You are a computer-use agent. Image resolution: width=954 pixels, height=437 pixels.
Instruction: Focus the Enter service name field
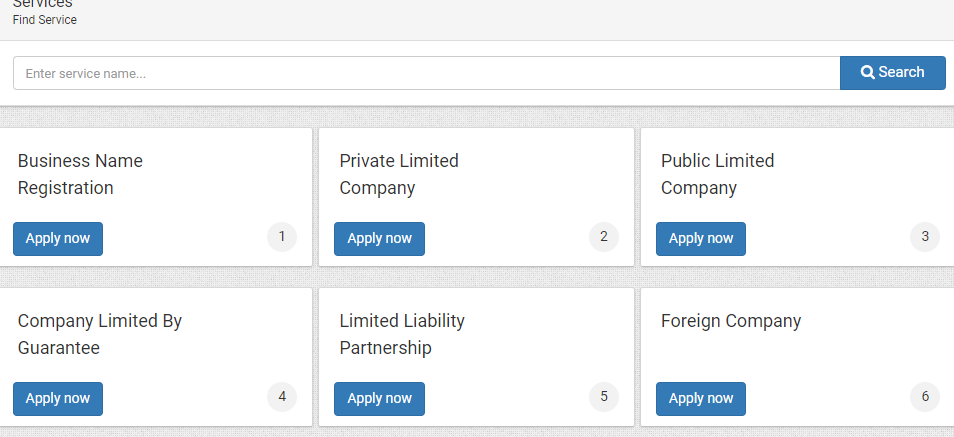pyautogui.click(x=427, y=73)
